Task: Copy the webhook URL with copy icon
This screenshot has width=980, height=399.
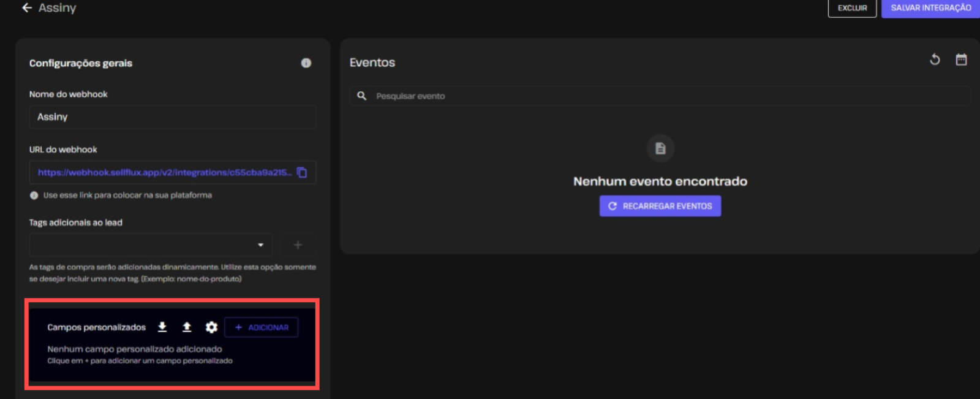Action: tap(302, 172)
